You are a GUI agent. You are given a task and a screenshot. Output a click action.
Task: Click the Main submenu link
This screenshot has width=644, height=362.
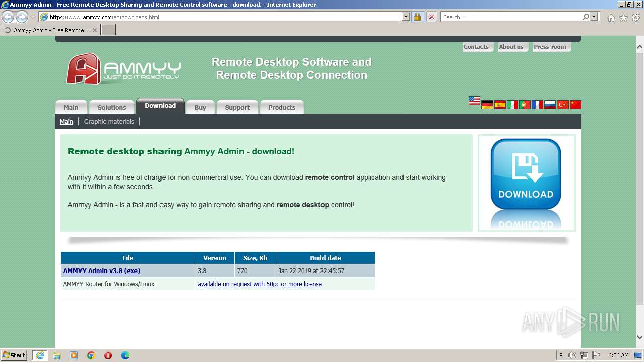[66, 121]
